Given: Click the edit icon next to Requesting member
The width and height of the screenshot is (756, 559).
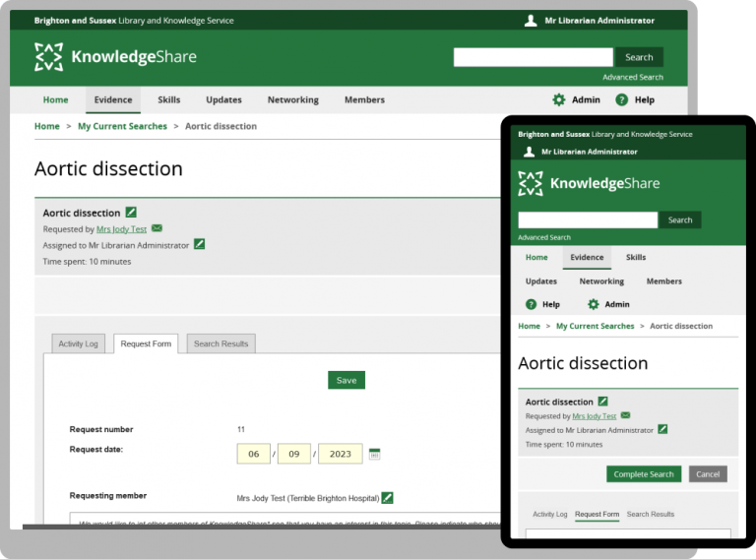Looking at the screenshot, I should 388,498.
